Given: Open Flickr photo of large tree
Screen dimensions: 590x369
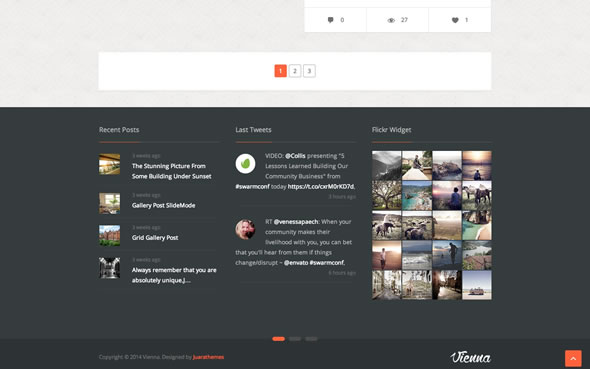Looking at the screenshot, I should tap(386, 195).
